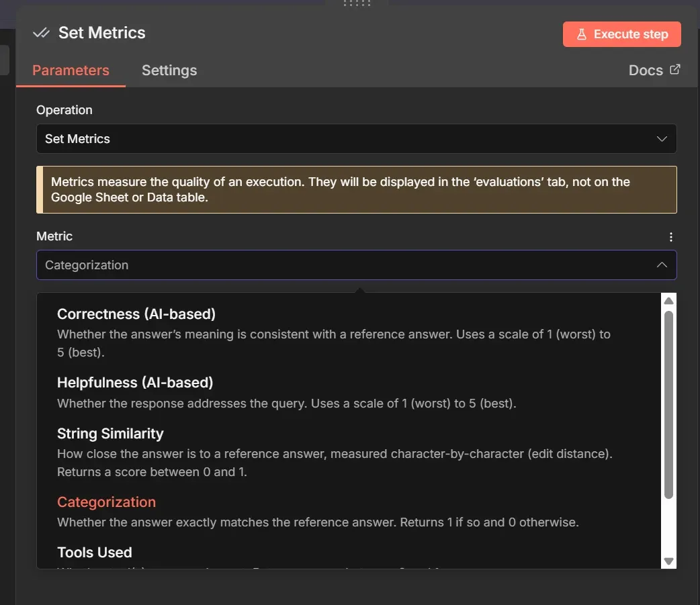Viewport: 700px width, 605px height.
Task: Click the double-checkmark icon beside Set Metrics
Action: click(x=42, y=32)
